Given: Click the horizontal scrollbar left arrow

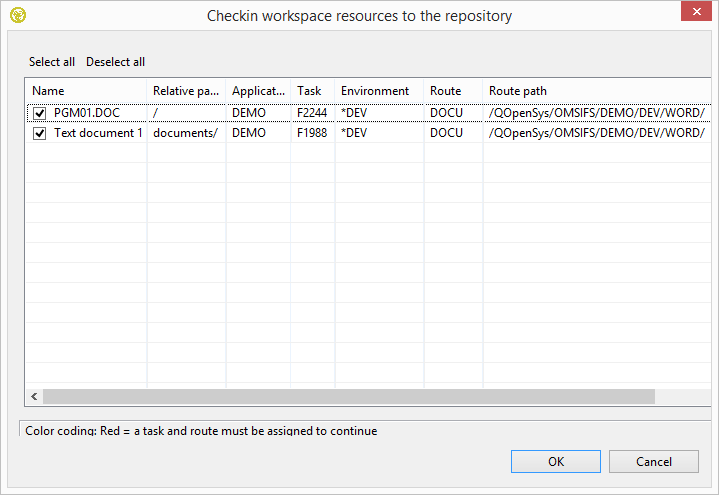Looking at the screenshot, I should (x=34, y=397).
